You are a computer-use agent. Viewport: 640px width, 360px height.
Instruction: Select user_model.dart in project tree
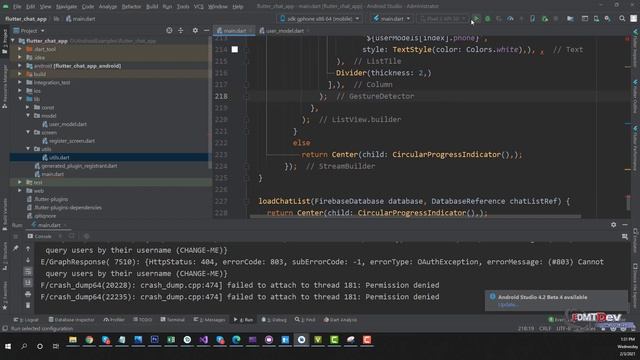coord(64,124)
